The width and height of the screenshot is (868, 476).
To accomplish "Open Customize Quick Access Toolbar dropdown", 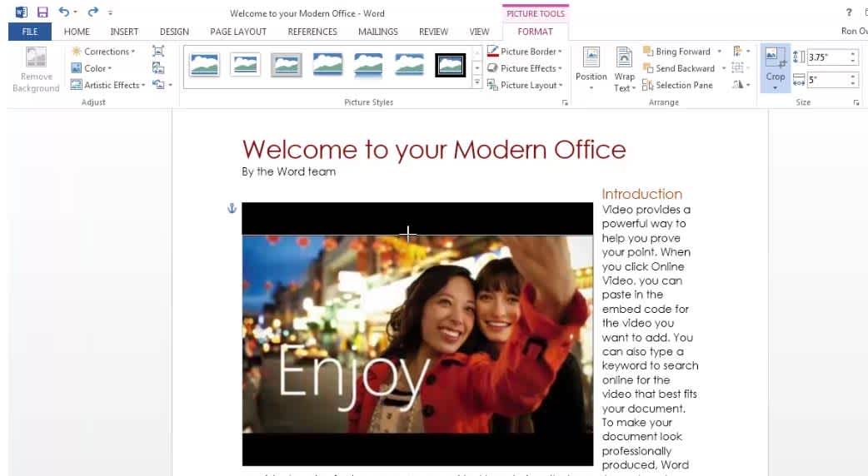I will click(110, 12).
